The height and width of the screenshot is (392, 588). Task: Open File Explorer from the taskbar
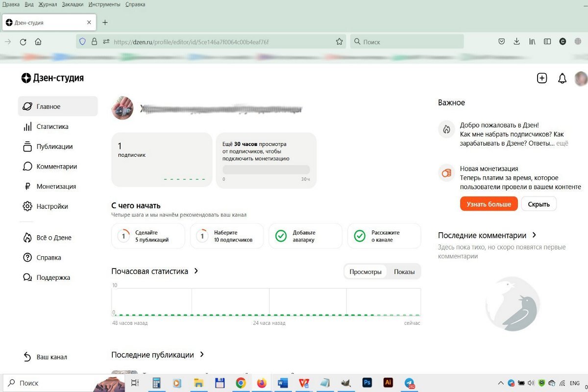(198, 383)
